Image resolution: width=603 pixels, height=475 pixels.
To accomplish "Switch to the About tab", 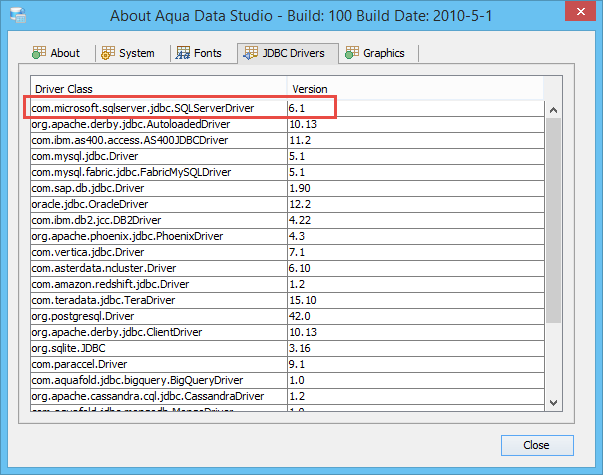I will click(x=56, y=53).
